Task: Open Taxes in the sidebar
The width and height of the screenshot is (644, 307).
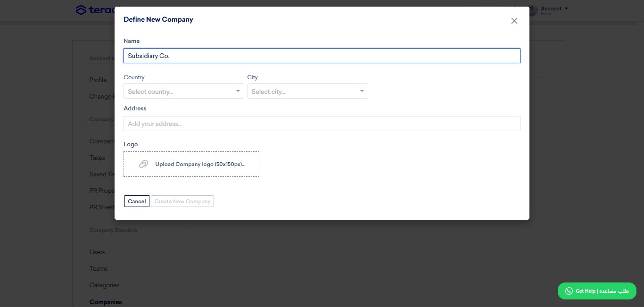Action: pos(97,158)
